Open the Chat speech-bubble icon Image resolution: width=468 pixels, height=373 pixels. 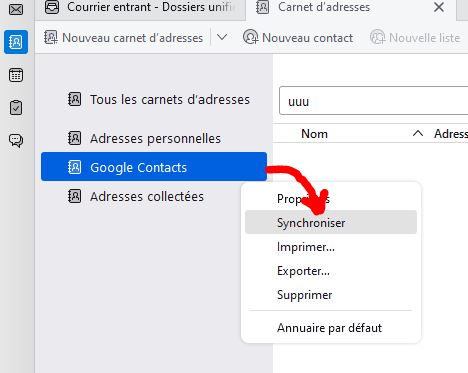point(16,140)
